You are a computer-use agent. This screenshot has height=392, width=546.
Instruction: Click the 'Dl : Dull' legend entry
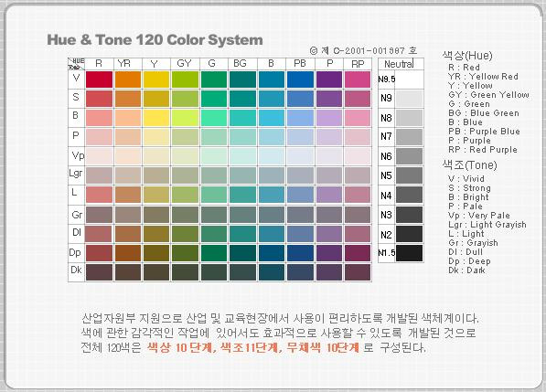coord(466,252)
